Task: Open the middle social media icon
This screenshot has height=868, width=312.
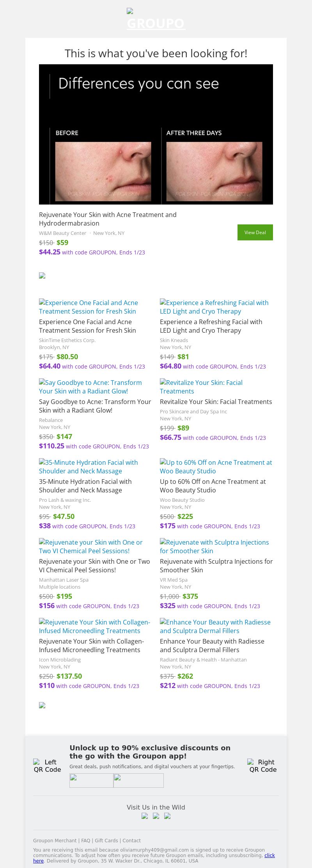Action: point(156,816)
